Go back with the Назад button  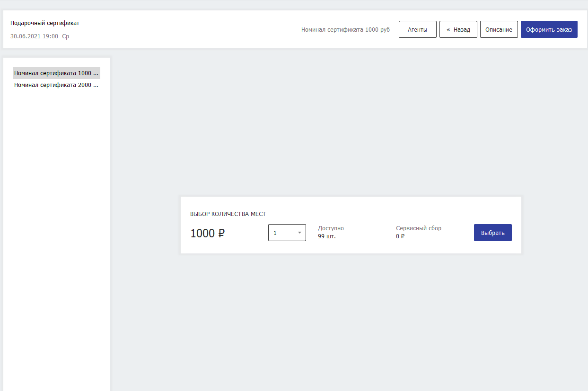(458, 29)
